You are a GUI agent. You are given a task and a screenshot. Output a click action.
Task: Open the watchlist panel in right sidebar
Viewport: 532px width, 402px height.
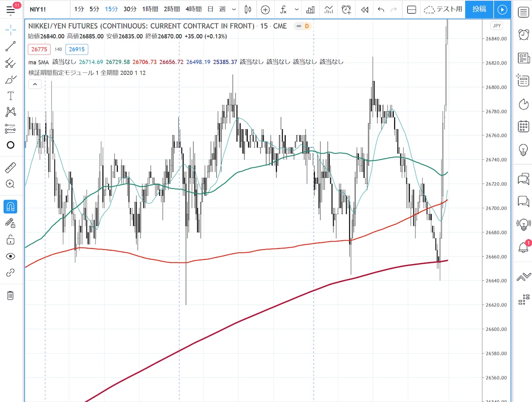pyautogui.click(x=523, y=12)
